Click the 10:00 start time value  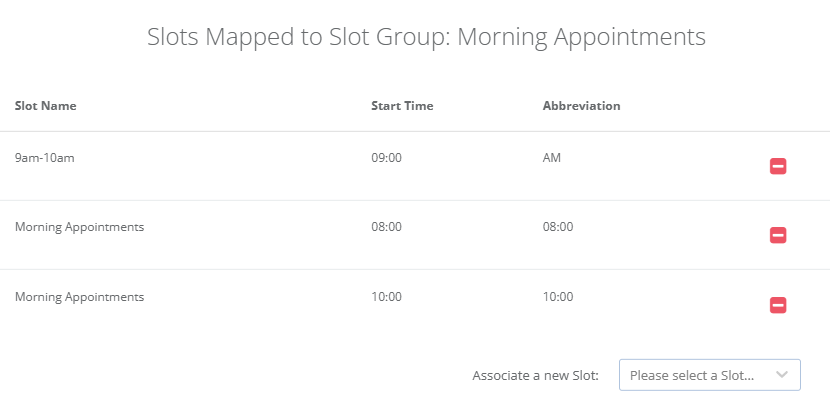(x=386, y=297)
